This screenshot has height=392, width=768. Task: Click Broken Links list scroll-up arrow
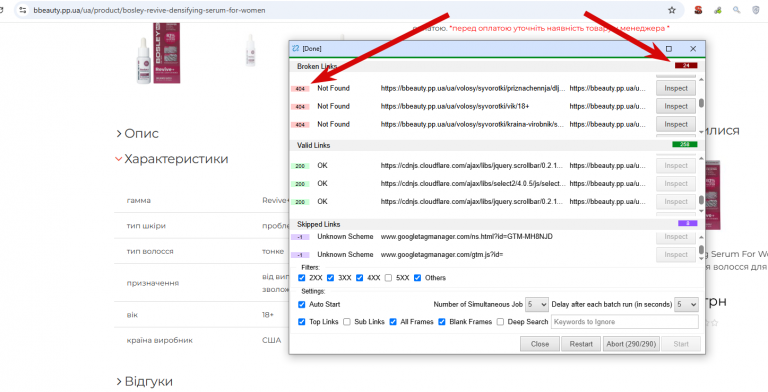point(701,79)
